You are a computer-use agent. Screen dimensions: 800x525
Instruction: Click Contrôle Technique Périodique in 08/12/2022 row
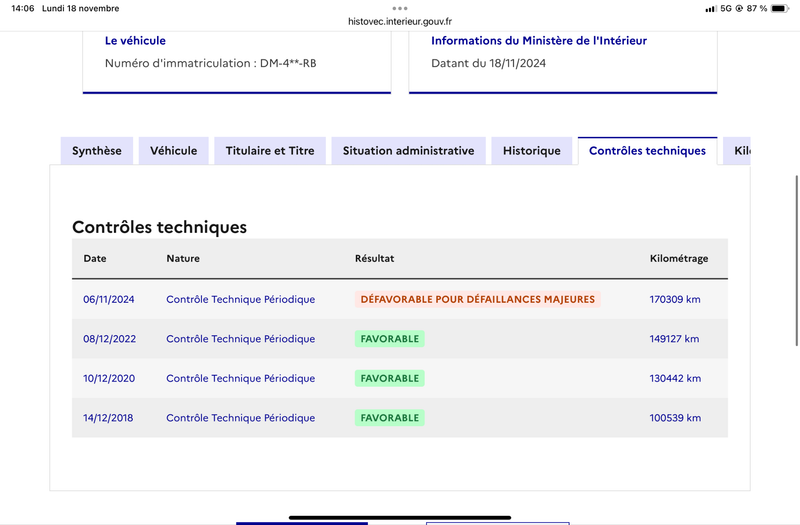[x=240, y=339]
